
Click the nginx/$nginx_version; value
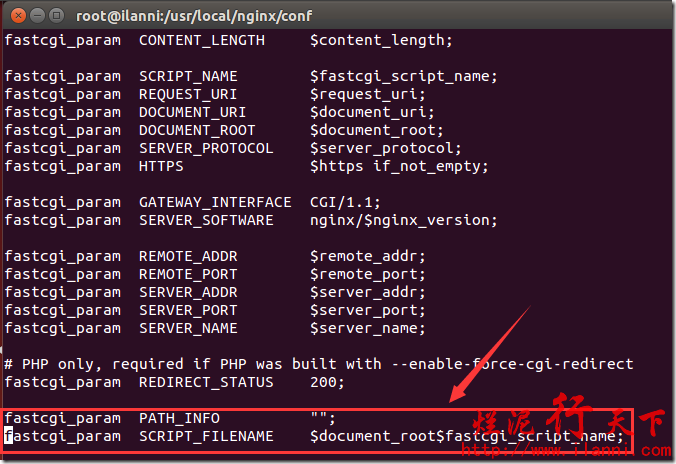[x=404, y=221]
